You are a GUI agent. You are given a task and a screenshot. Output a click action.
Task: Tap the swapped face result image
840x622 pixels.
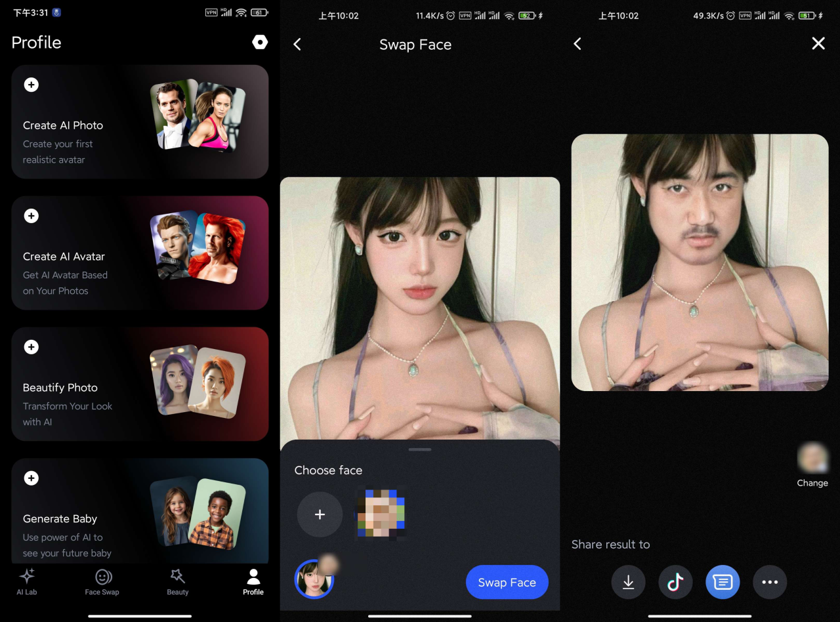point(700,262)
